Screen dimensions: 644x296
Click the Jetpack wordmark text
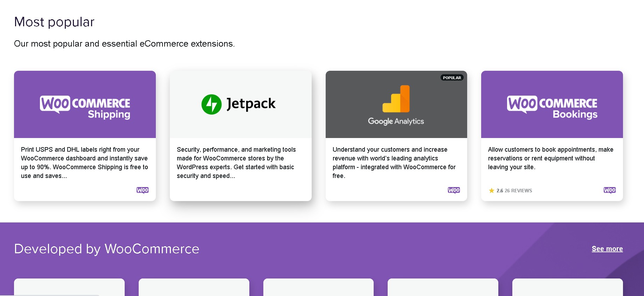pyautogui.click(x=251, y=104)
